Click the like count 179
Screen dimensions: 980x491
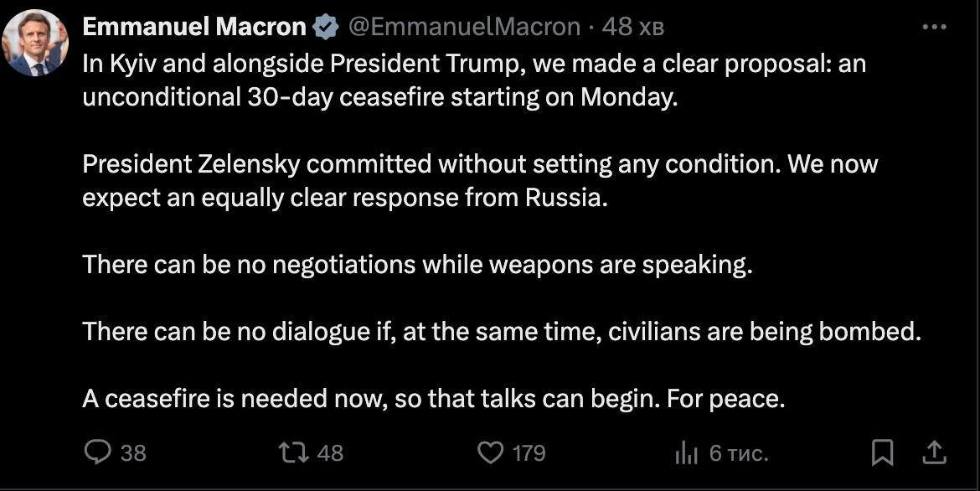tap(529, 453)
